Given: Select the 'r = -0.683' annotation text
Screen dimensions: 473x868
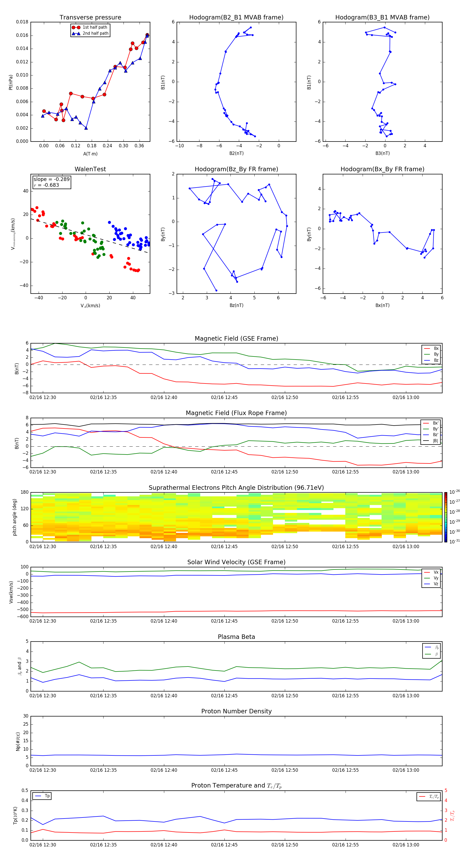Looking at the screenshot, I should point(47,185).
